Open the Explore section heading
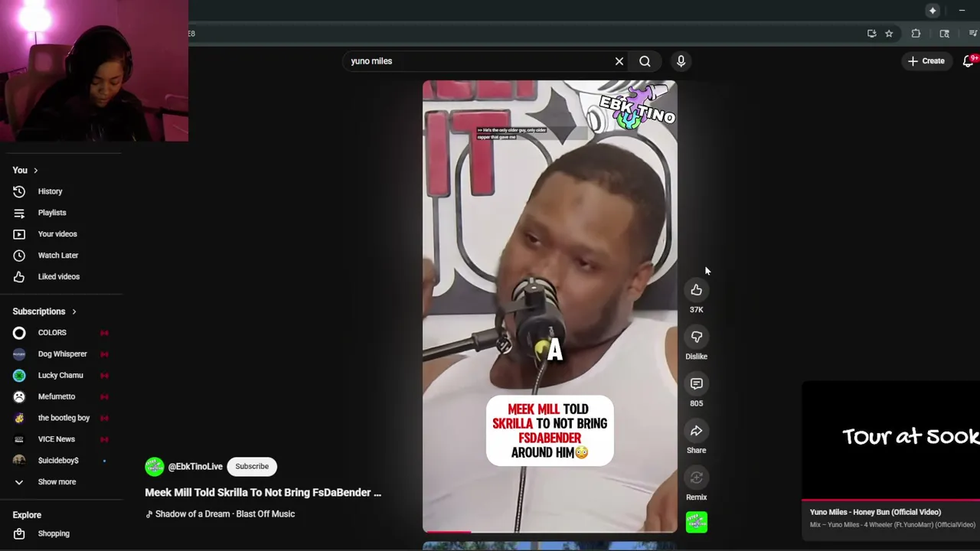The height and width of the screenshot is (551, 980). coord(27,515)
